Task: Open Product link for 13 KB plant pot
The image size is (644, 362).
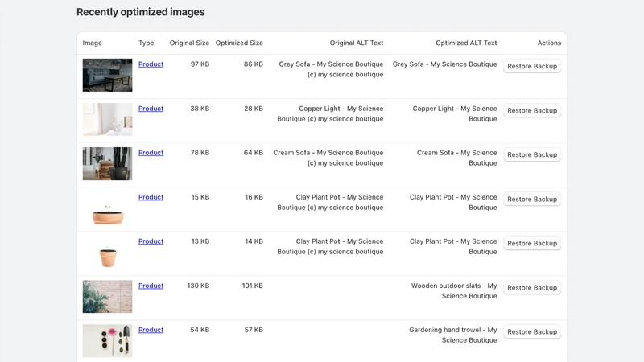Action: coord(151,241)
